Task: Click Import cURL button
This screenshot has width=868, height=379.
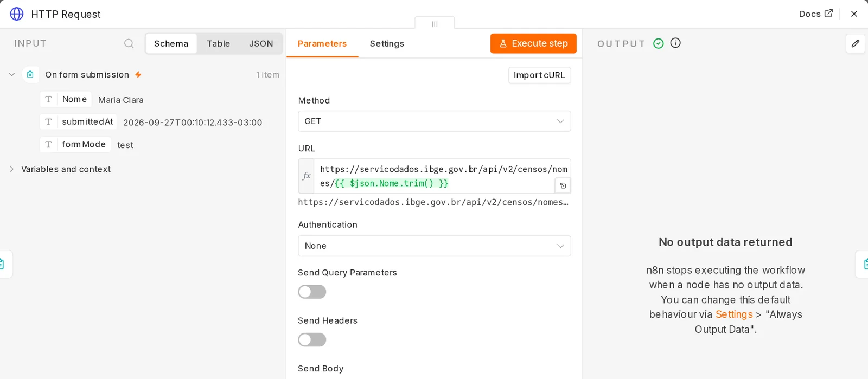Action: (x=539, y=75)
